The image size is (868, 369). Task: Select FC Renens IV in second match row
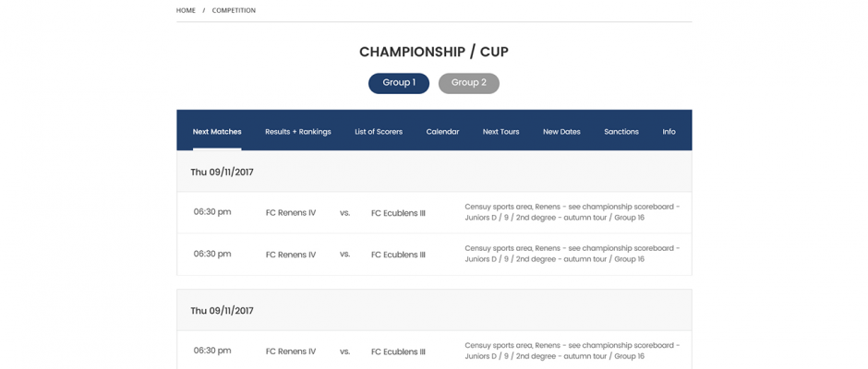pyautogui.click(x=291, y=255)
